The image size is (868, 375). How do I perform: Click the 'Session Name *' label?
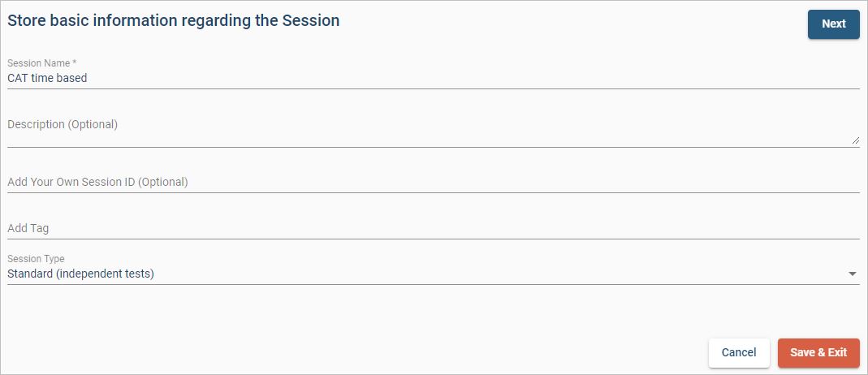(x=37, y=63)
